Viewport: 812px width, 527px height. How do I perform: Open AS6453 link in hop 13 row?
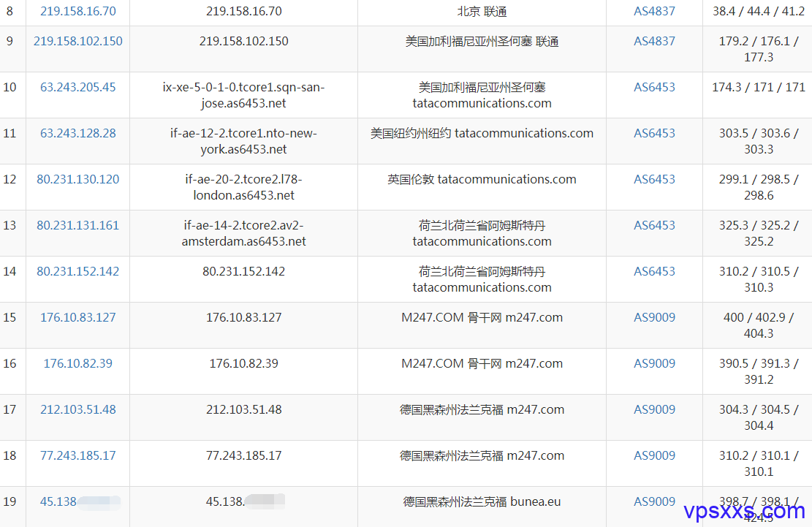point(654,226)
